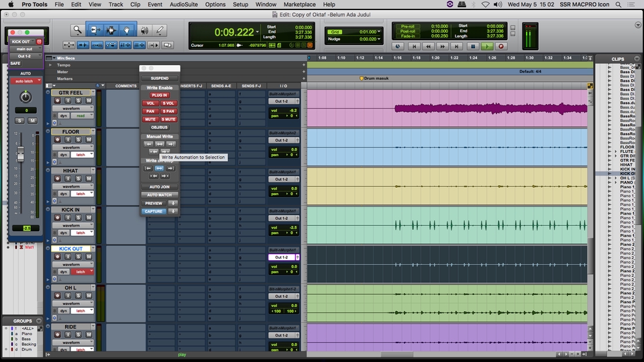Click the Rewind transport button

428,46
